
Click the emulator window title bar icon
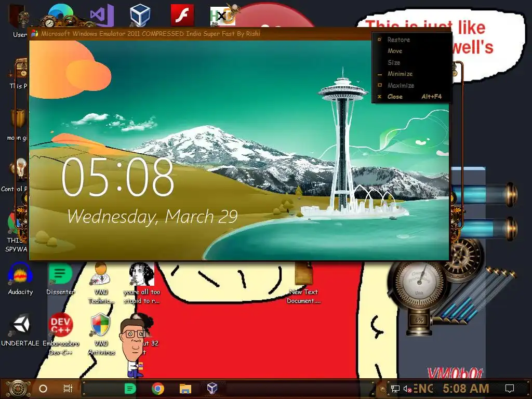coord(35,33)
